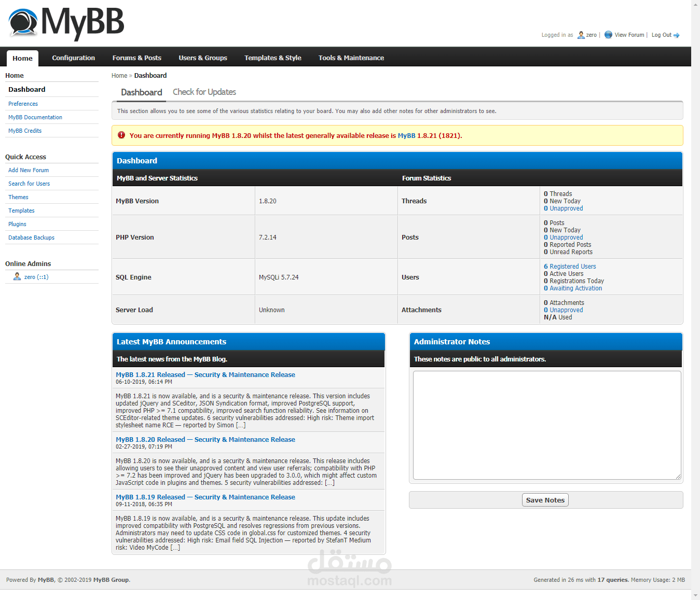Open the Tools & Maintenance menu
Image resolution: width=700 pixels, height=600 pixels.
point(351,58)
